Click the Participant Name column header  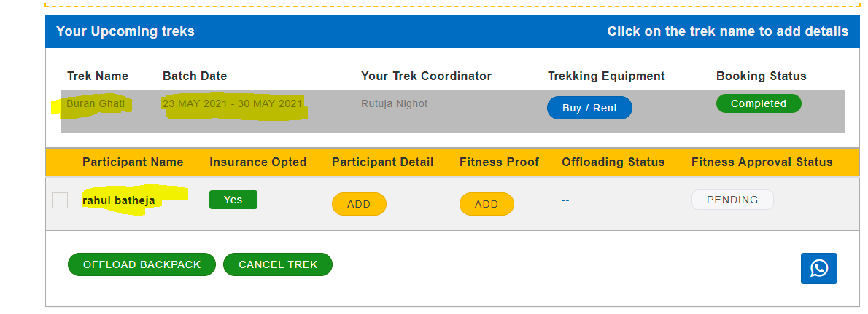point(133,162)
